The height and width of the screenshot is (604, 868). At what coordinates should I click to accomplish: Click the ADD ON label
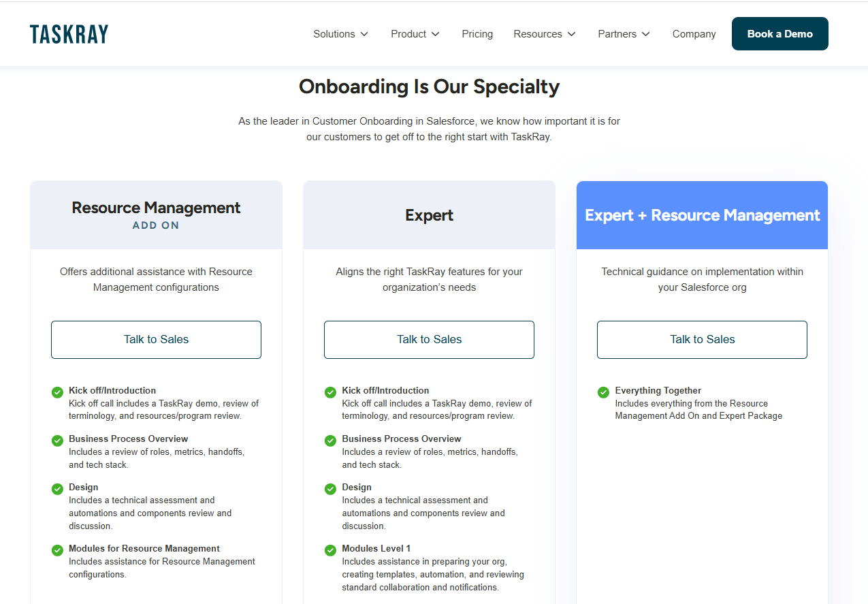click(156, 225)
